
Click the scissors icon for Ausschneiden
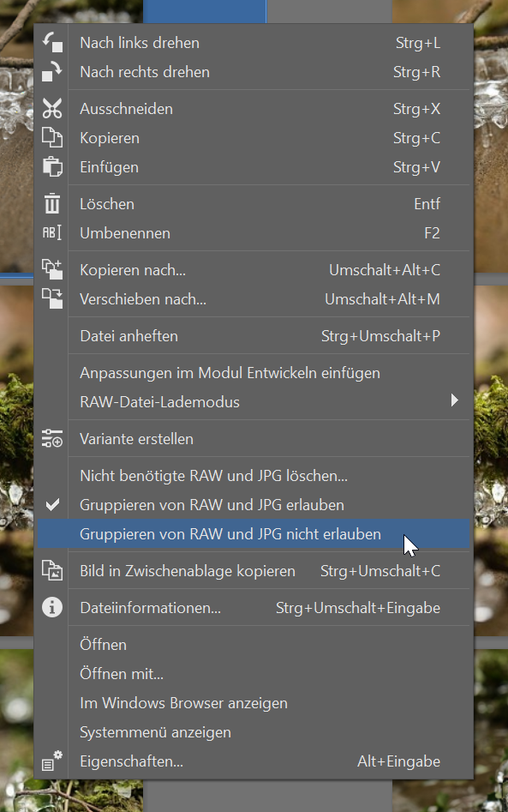point(51,109)
